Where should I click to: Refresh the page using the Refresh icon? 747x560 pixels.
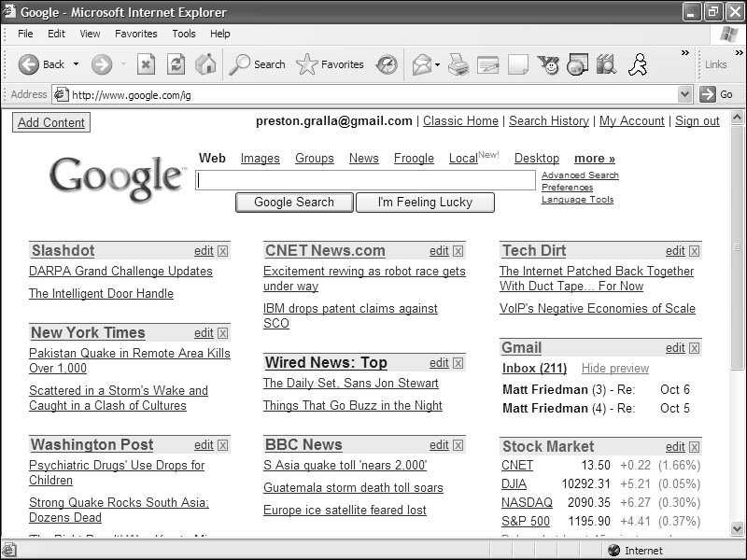coord(176,64)
